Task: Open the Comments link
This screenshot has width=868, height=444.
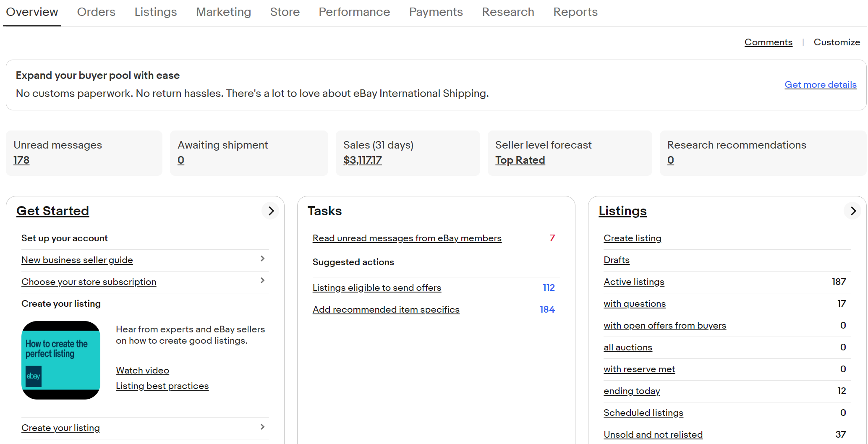Action: coord(768,42)
